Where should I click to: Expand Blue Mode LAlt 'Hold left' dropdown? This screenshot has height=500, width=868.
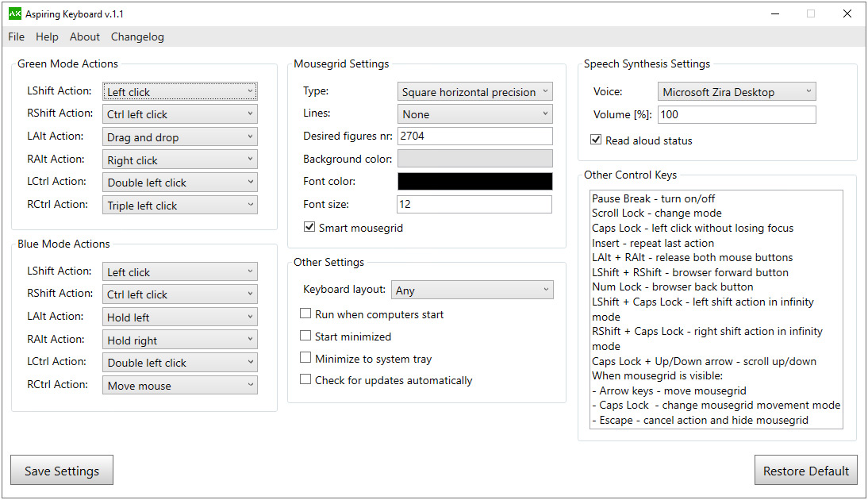click(180, 317)
